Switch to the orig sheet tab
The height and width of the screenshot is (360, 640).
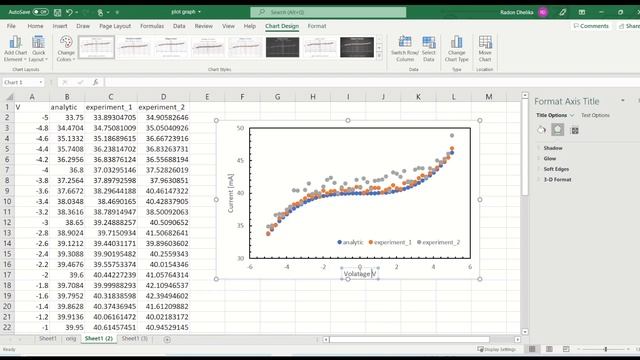[x=71, y=339]
